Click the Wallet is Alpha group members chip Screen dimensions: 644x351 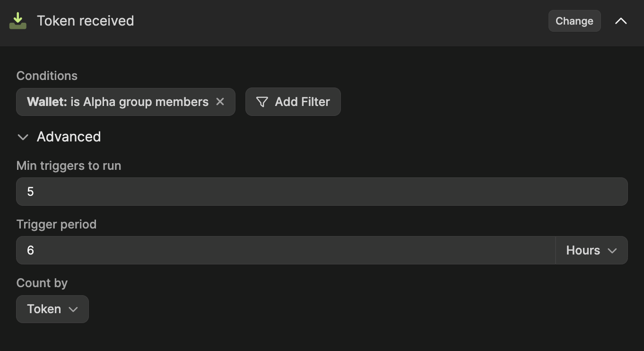pyautogui.click(x=117, y=102)
